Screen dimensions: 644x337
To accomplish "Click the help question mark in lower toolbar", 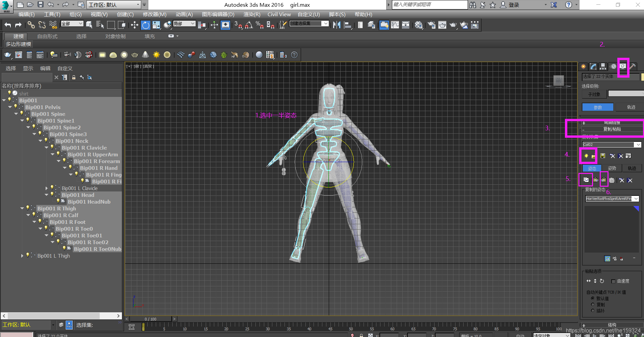I will point(294,55).
